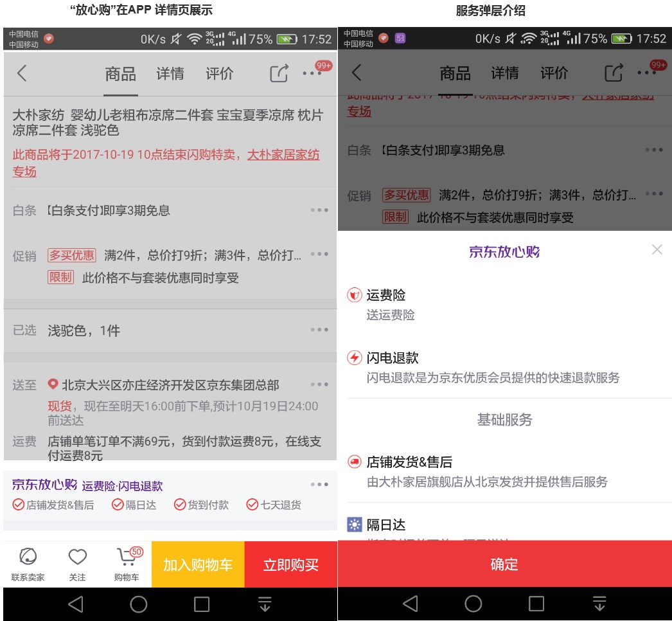This screenshot has height=621, width=672.
Task: Tap the back arrow on the detail page
Action: (x=22, y=73)
